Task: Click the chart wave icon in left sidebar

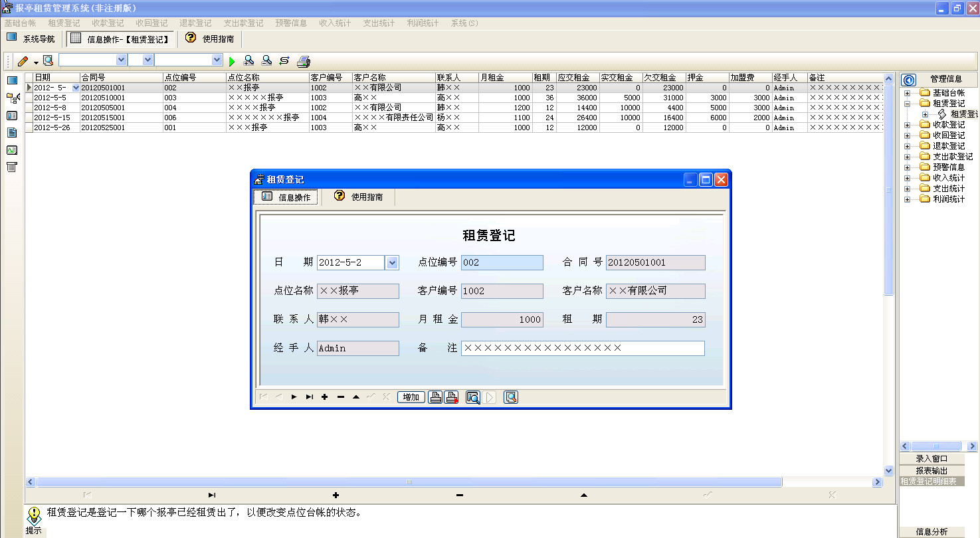Action: (x=12, y=150)
